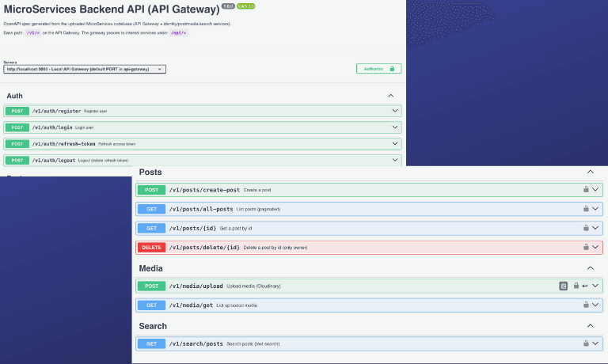
Task: Collapse the Posts section
Action: pos(590,172)
